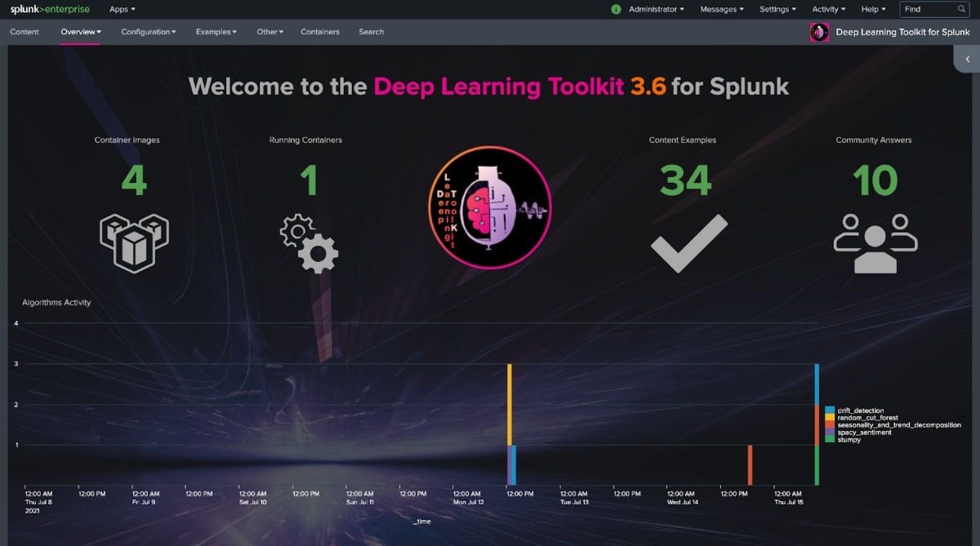This screenshot has width=980, height=546.
Task: Click the Container Images label
Action: pyautogui.click(x=127, y=140)
